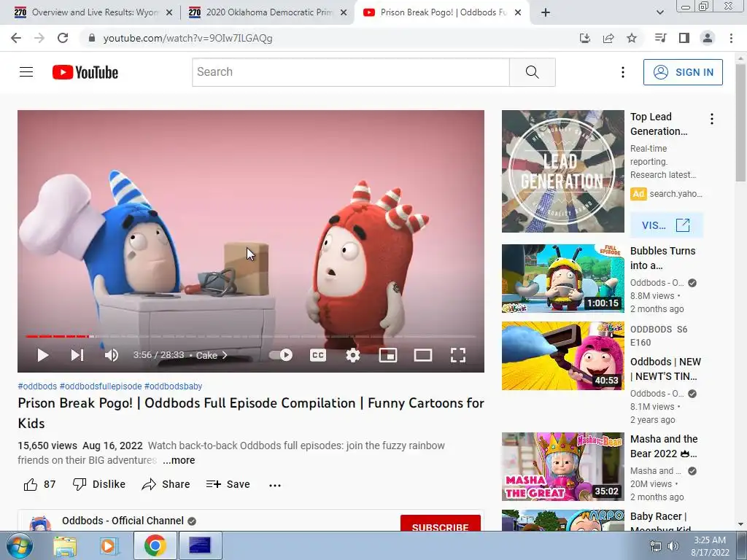Click the Chrome taskbar icon
The height and width of the screenshot is (560, 747).
155,545
